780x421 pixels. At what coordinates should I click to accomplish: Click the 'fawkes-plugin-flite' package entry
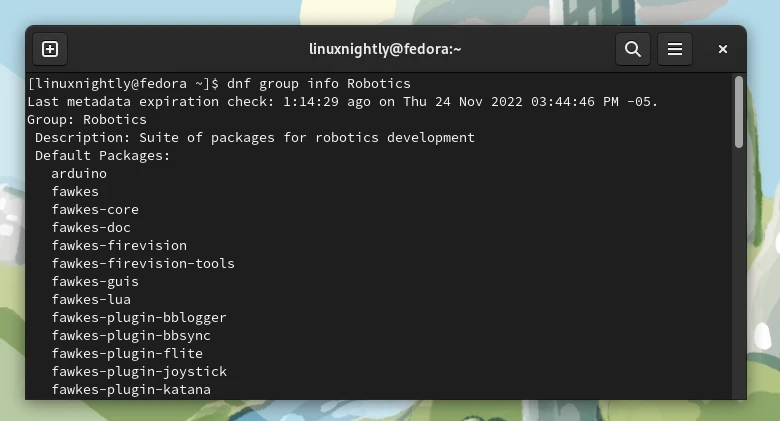tap(127, 353)
